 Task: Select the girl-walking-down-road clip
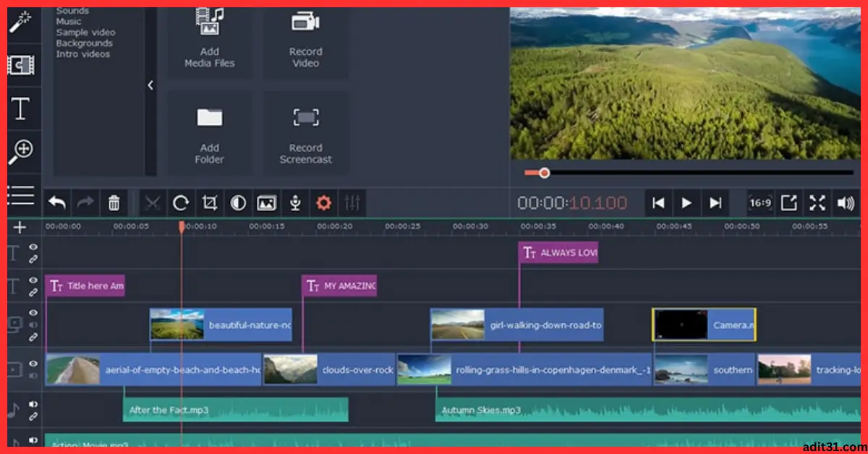[517, 325]
